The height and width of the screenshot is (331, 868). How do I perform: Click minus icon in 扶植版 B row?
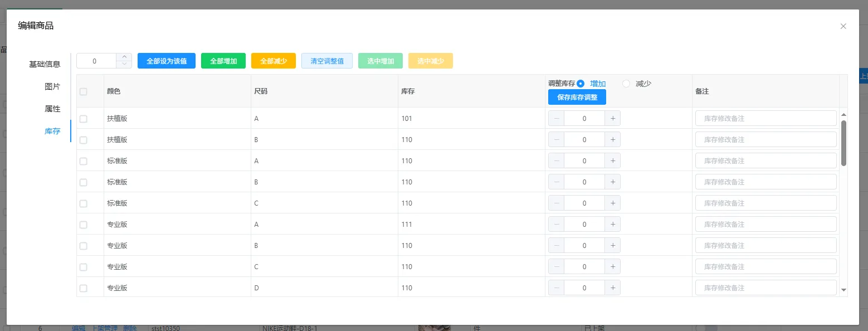557,140
